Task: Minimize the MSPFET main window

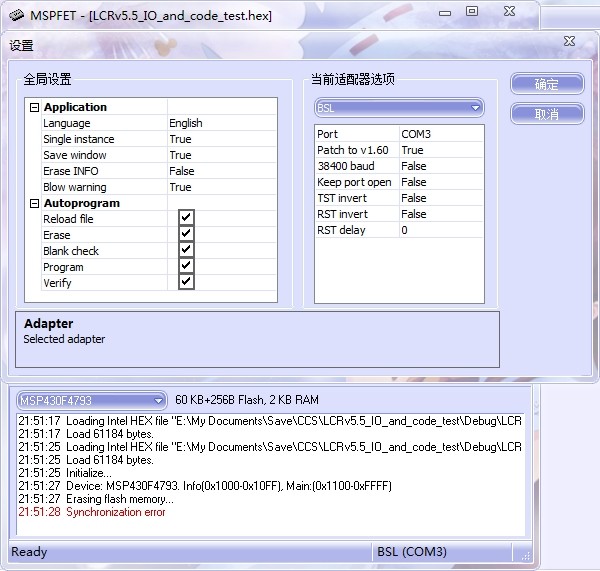Action: (x=445, y=13)
